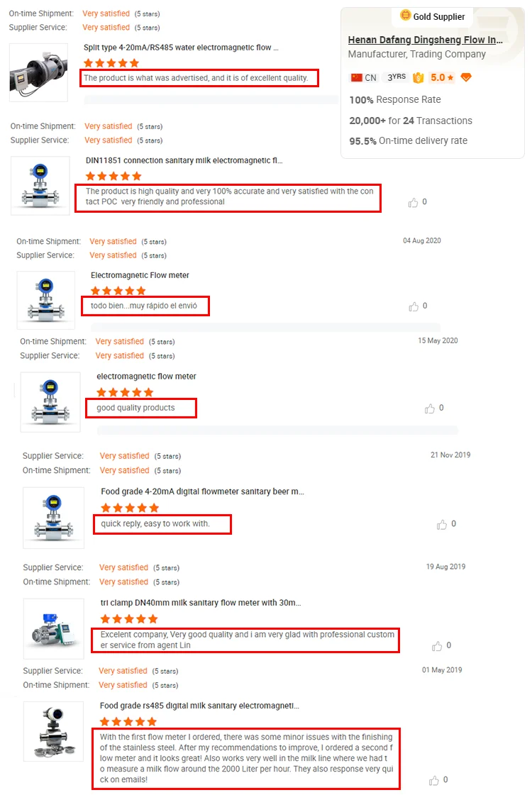The image size is (532, 812).
Task: Click thumbs-up on 'todo bien' review
Action: tap(414, 306)
